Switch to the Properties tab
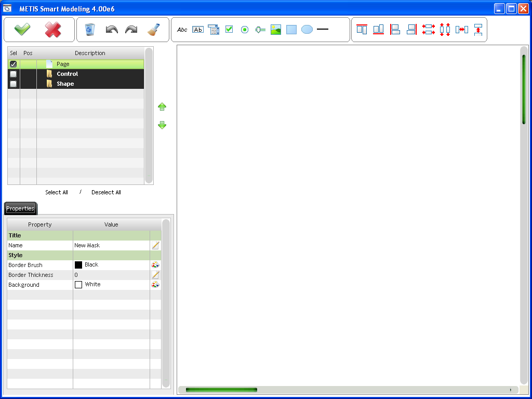Screen dimensions: 532x399 coord(20,208)
